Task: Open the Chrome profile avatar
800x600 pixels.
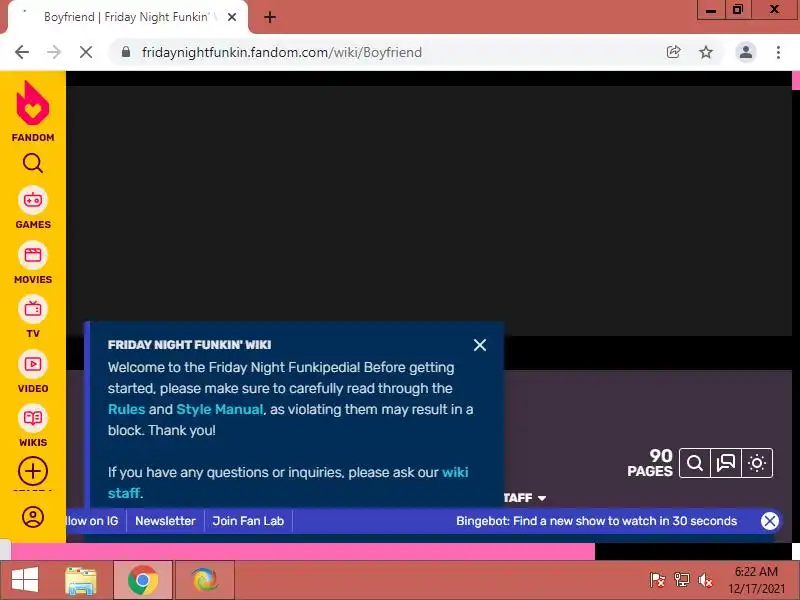Action: (745, 52)
